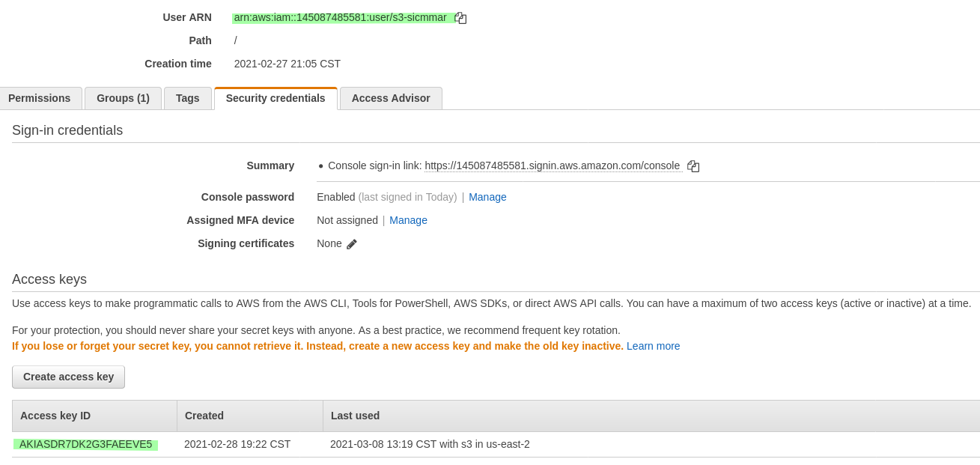The height and width of the screenshot is (465, 980).
Task: Click the 2021-02-28 19:22 CST created cell
Action: (x=237, y=444)
